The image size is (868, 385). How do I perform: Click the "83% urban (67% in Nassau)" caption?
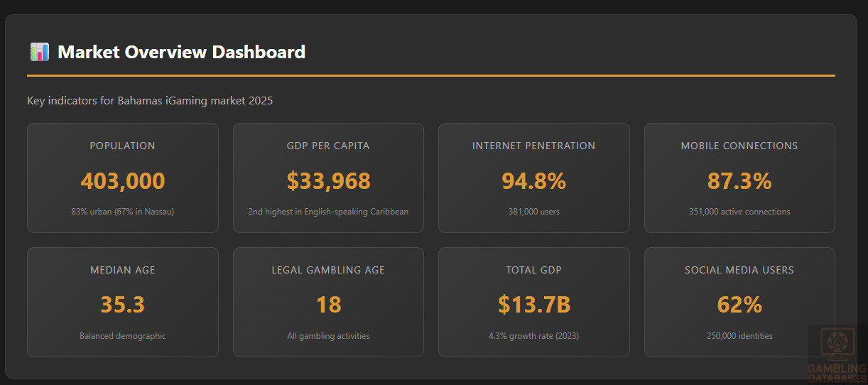point(122,212)
